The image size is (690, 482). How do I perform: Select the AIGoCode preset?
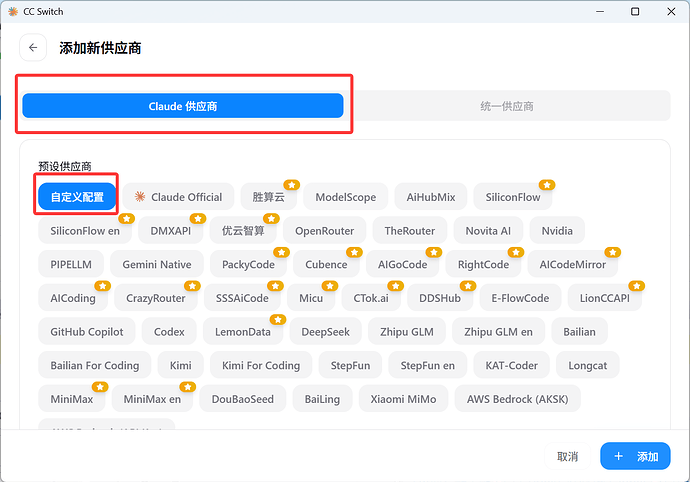pos(402,264)
